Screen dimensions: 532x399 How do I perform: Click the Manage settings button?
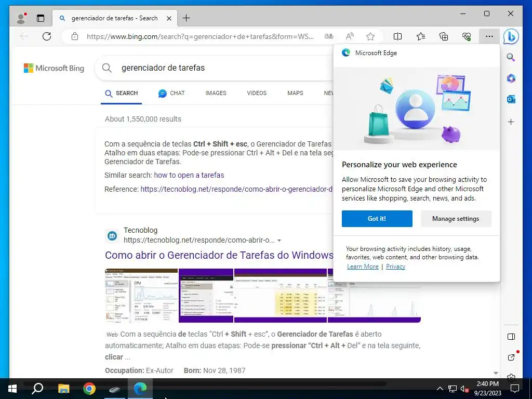[456, 219]
